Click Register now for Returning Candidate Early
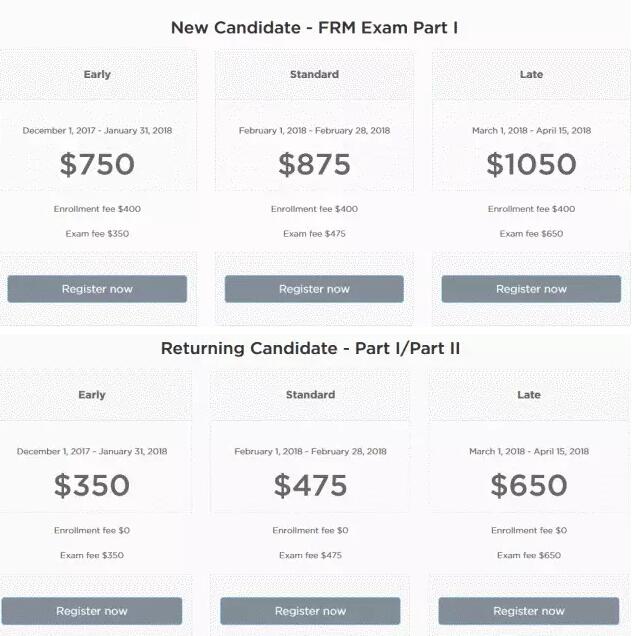The width and height of the screenshot is (637, 636). click(92, 611)
